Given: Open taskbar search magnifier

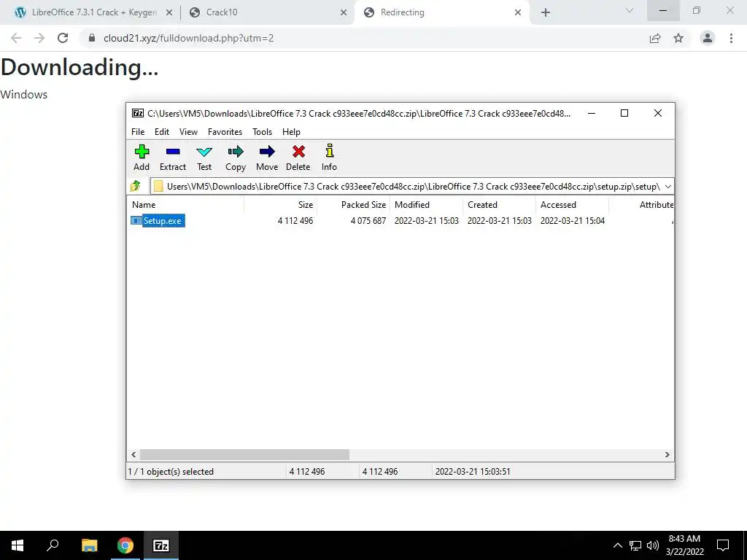Looking at the screenshot, I should pos(53,545).
